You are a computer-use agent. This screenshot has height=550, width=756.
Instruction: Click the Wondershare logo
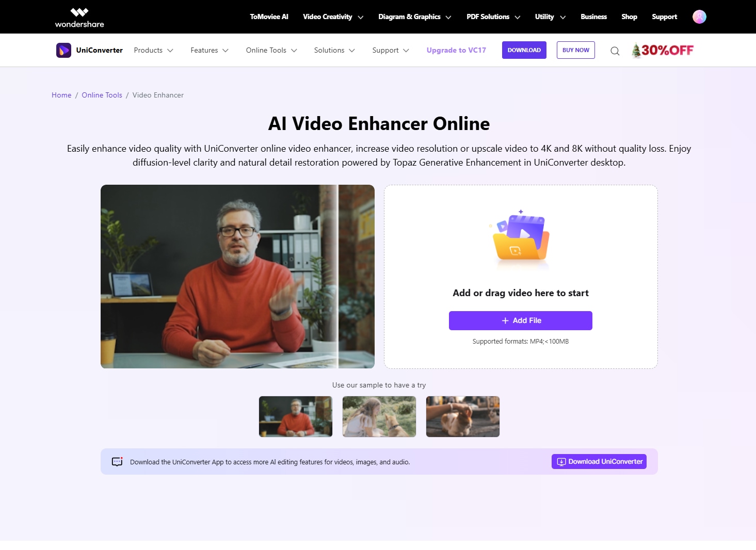79,17
